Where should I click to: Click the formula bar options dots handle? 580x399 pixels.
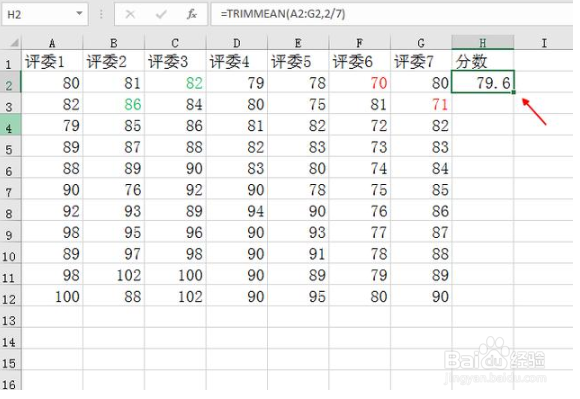tap(101, 14)
